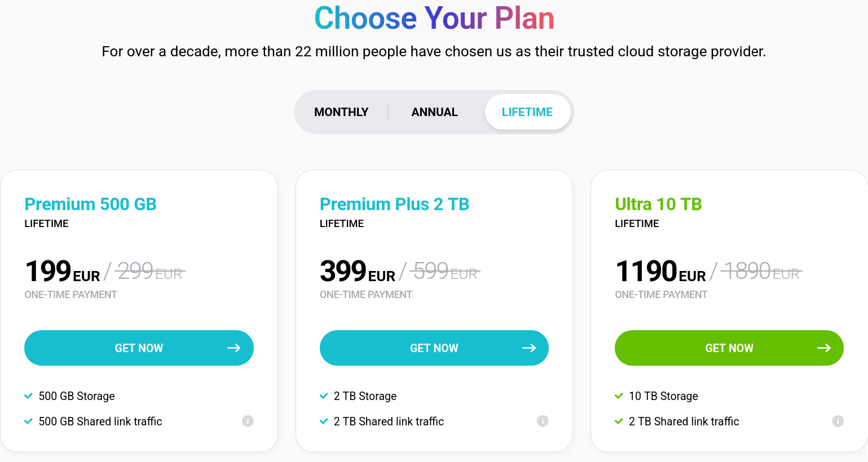Click the Ultra 10 TB plan title
The image size is (868, 462).
[x=658, y=204]
